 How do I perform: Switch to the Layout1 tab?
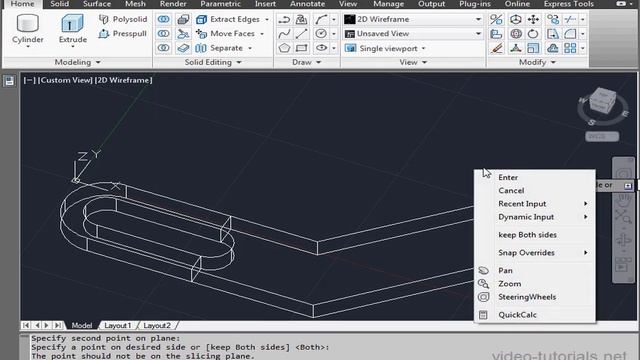point(118,325)
